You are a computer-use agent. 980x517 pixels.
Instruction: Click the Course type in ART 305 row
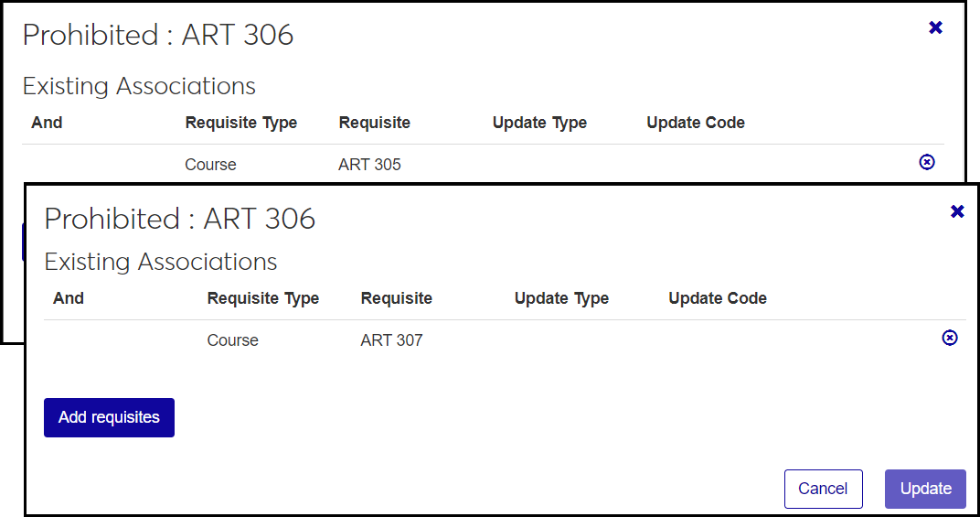tap(210, 165)
